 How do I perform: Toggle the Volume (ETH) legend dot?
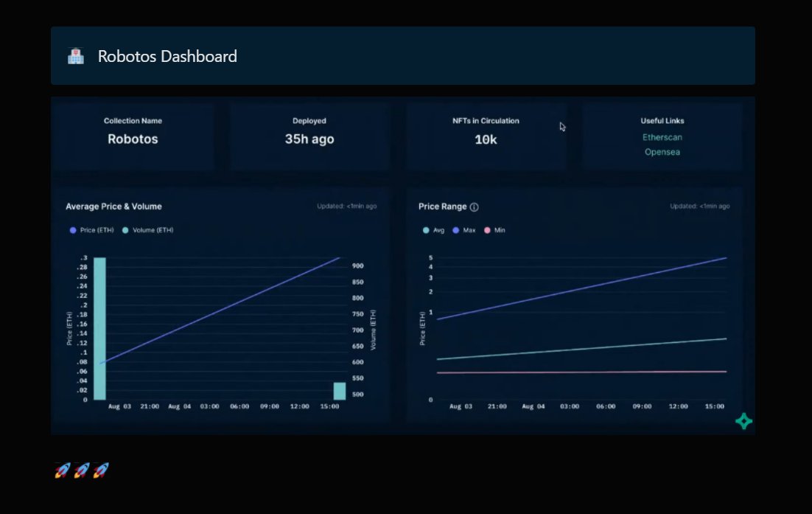[x=125, y=230]
